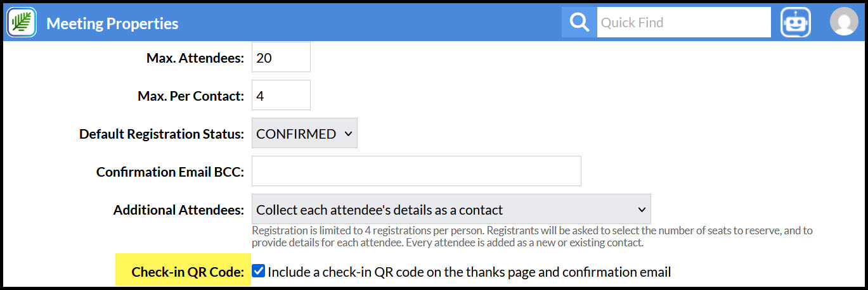
Task: Click the magnifying glass search icon
Action: 579,23
